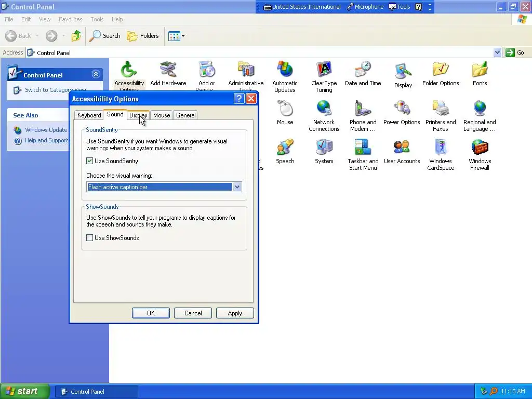Screen dimensions: 532x399
Task: Collapse the Control Panel sidebar section
Action: click(96, 74)
